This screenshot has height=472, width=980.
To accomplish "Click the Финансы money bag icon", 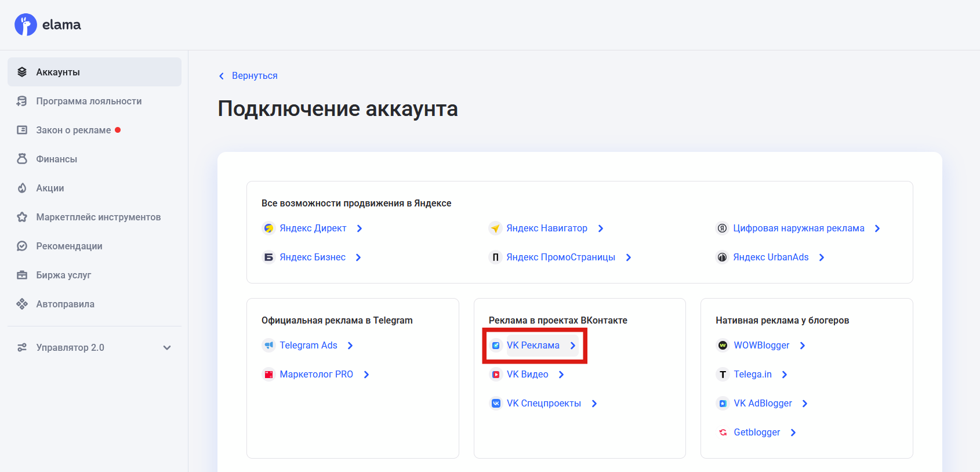I will coord(22,159).
